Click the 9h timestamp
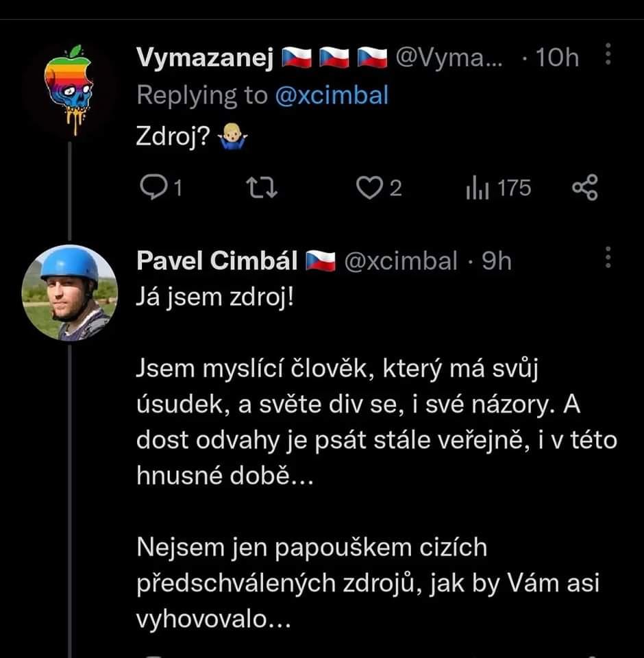Image resolution: width=644 pixels, height=658 pixels. 497,261
